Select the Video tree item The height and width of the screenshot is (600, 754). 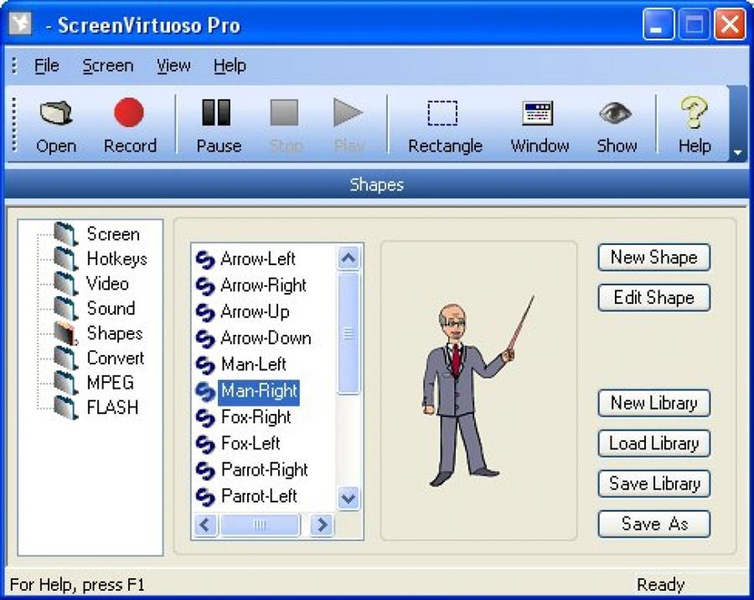[107, 284]
